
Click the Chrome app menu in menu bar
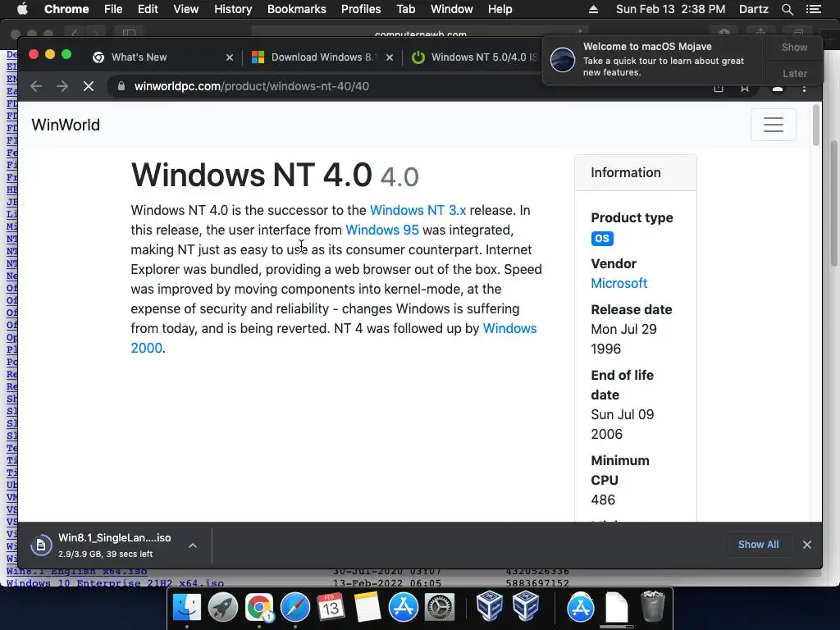66,9
